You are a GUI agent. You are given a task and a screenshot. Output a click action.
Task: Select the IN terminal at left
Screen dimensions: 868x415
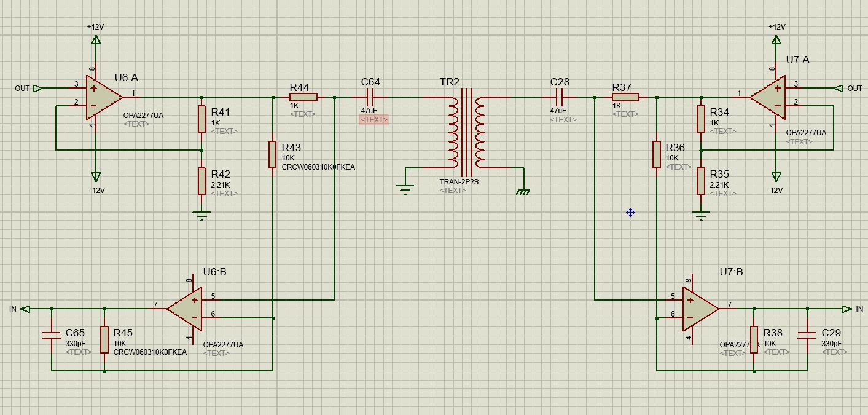coord(25,309)
